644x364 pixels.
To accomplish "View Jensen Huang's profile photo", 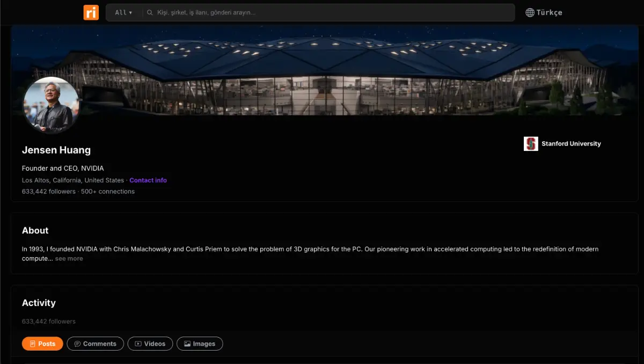I will click(x=51, y=105).
